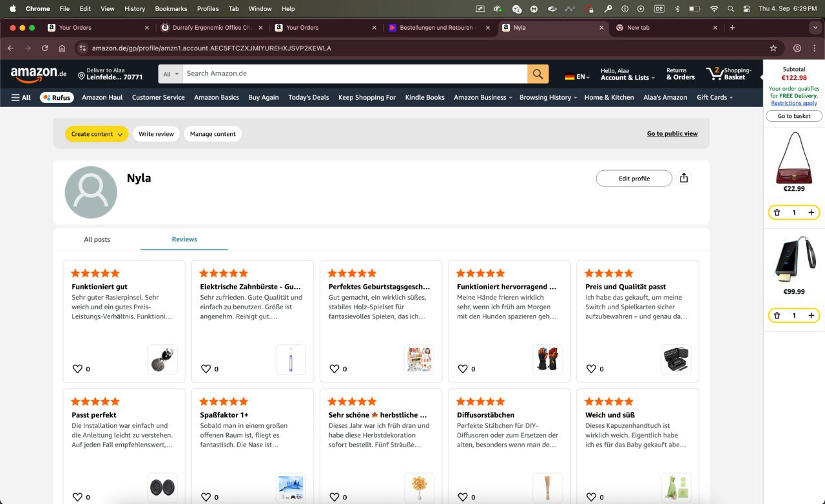
Task: Open a new browser tab
Action: pos(732,28)
